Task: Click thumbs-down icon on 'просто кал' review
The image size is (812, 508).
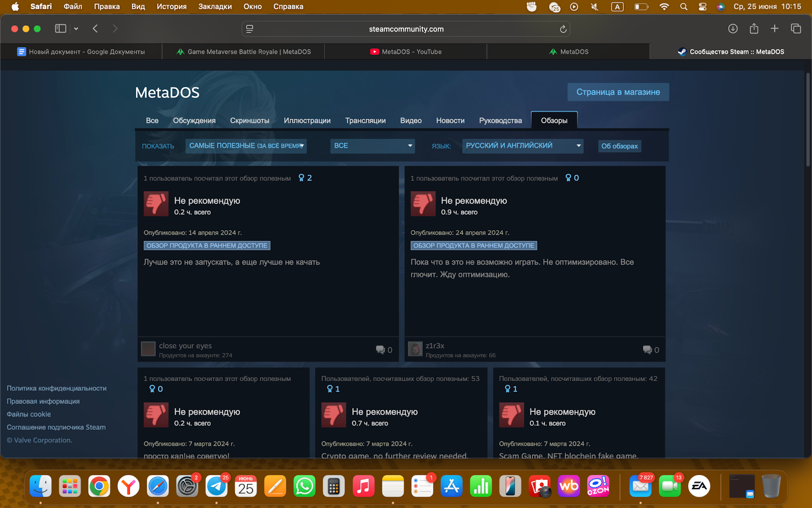Action: (x=156, y=415)
